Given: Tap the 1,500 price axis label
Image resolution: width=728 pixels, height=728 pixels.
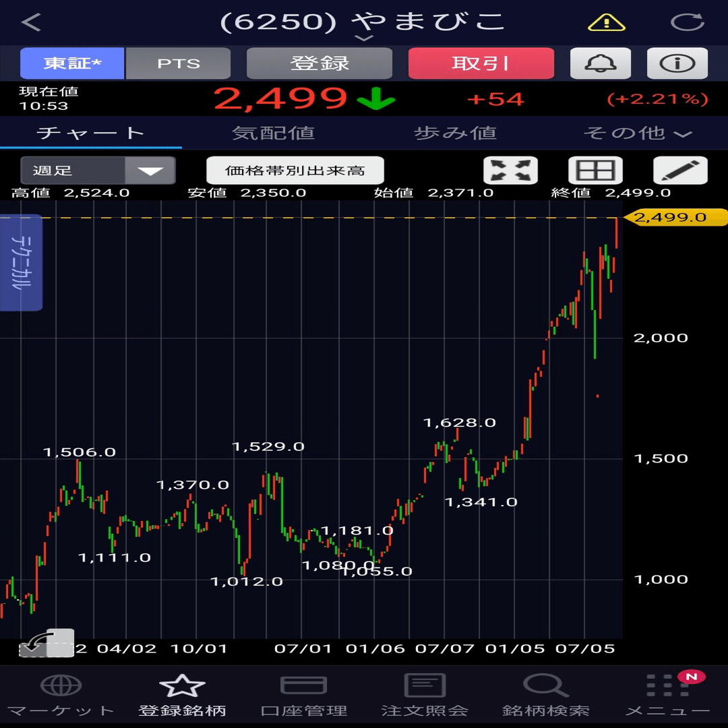Looking at the screenshot, I should 661,459.
